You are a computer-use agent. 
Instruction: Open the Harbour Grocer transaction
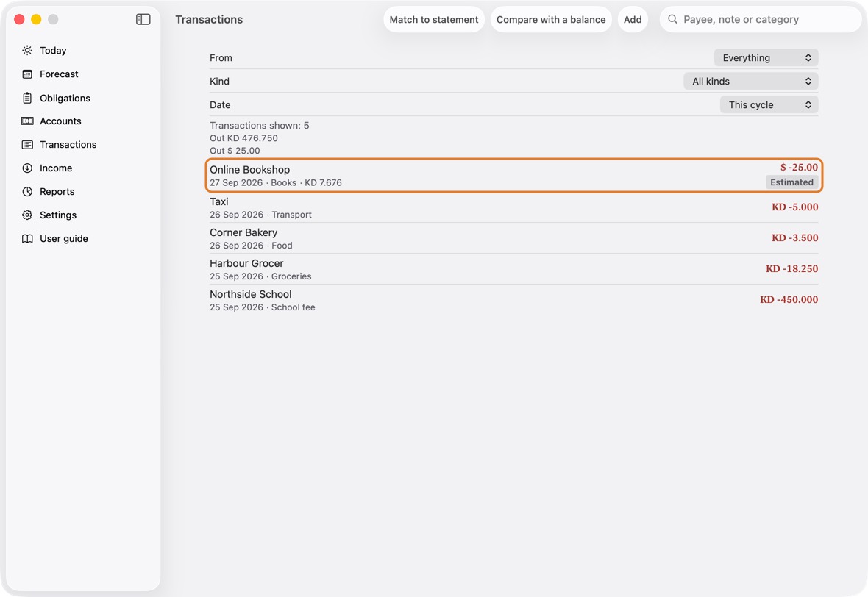[513, 269]
